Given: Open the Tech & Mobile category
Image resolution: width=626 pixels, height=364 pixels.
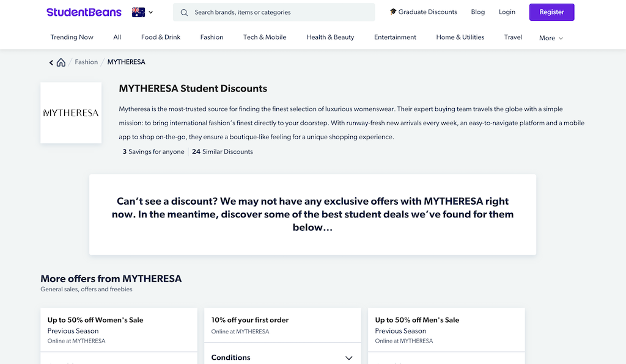Looking at the screenshot, I should pos(264,37).
